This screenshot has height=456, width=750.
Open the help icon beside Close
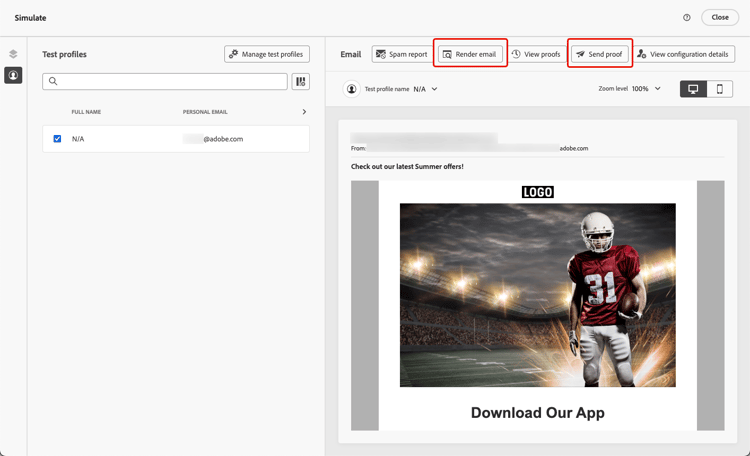click(x=686, y=18)
